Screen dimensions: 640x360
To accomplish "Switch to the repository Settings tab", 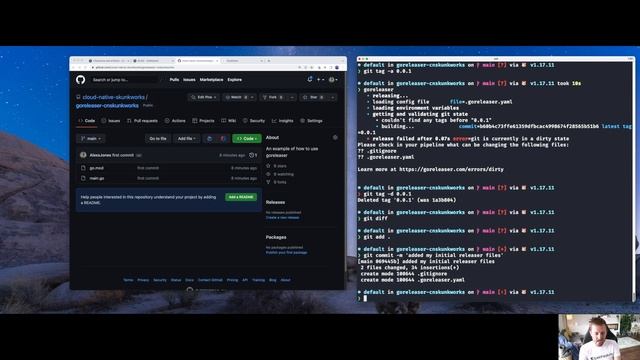I will [311, 121].
